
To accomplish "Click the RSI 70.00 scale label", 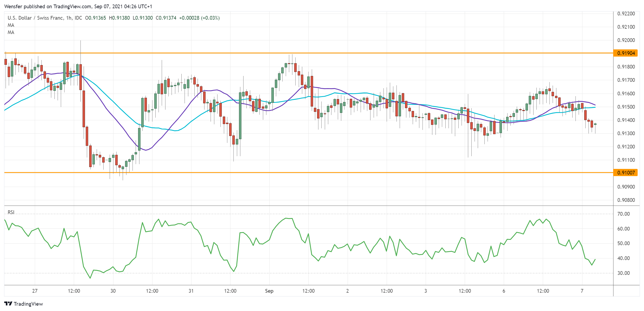I will pos(623,214).
